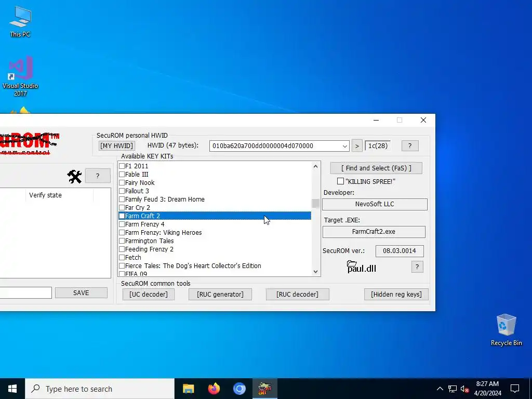Image resolution: width=532 pixels, height=399 pixels.
Task: Click the ? button next to paul.dll
Action: point(417,267)
